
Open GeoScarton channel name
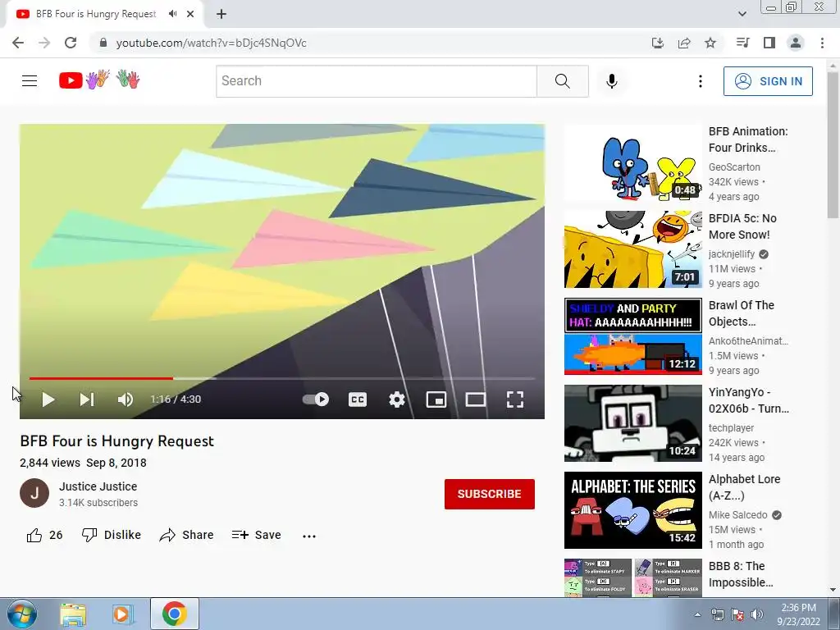(734, 167)
